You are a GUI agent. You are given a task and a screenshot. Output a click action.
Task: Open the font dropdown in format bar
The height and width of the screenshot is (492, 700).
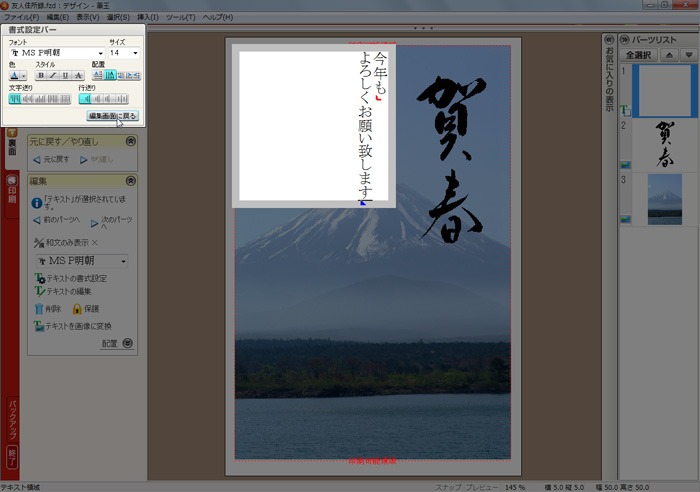pyautogui.click(x=100, y=53)
